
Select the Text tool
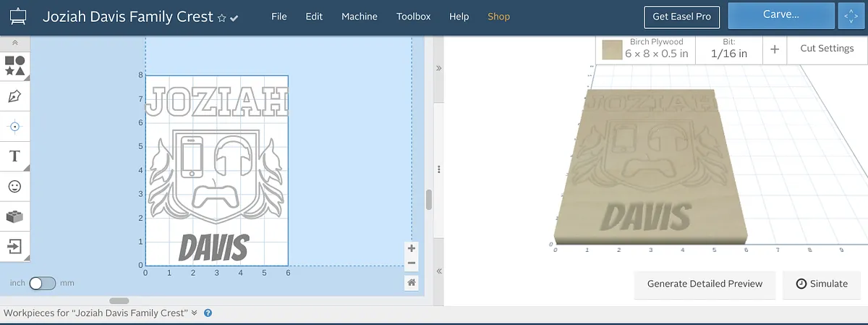point(14,156)
